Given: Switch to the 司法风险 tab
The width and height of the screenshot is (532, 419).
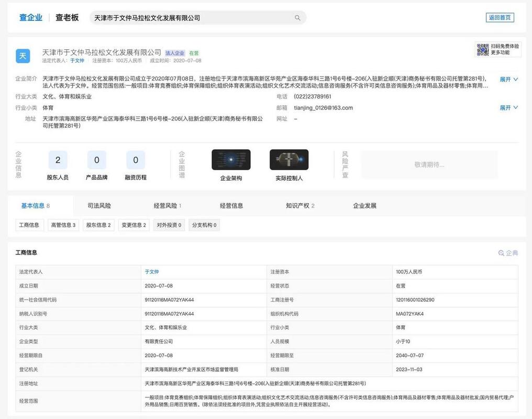Looking at the screenshot, I should [x=98, y=205].
